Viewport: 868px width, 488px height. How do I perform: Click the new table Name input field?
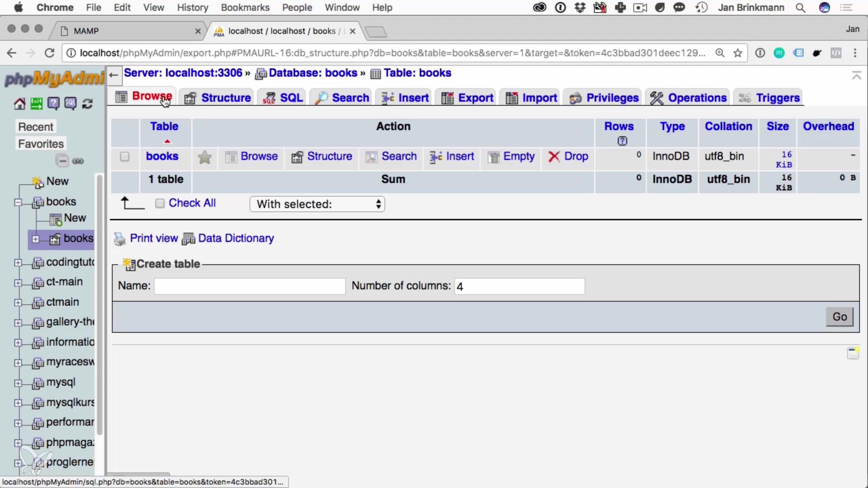[x=250, y=286]
